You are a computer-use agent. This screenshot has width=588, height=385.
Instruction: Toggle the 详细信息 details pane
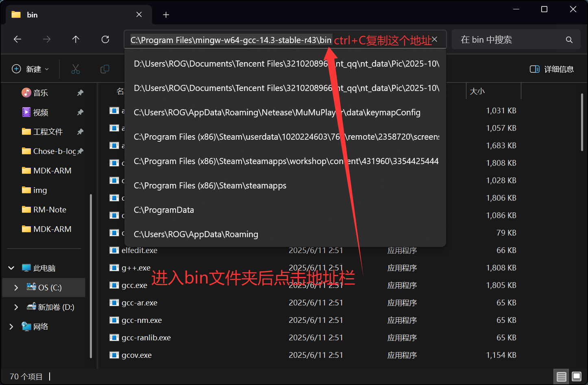pos(552,69)
